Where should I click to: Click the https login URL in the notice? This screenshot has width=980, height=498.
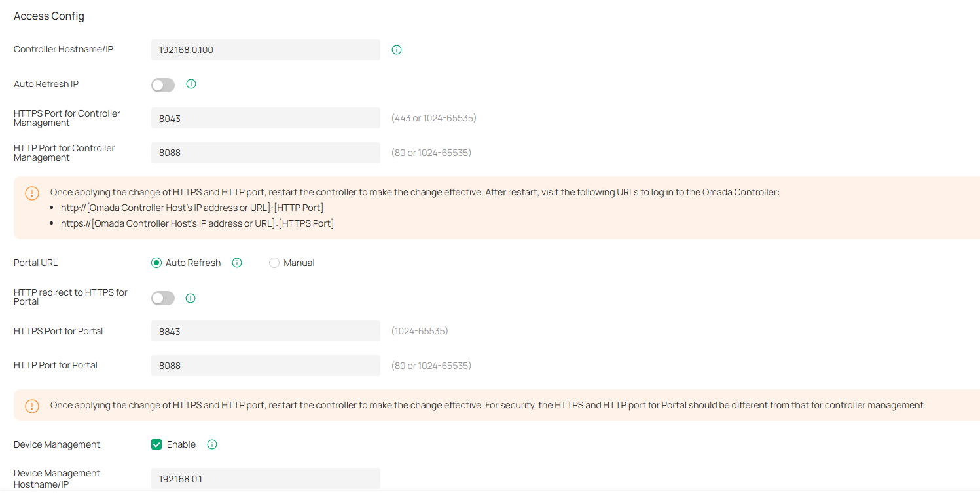coord(197,223)
